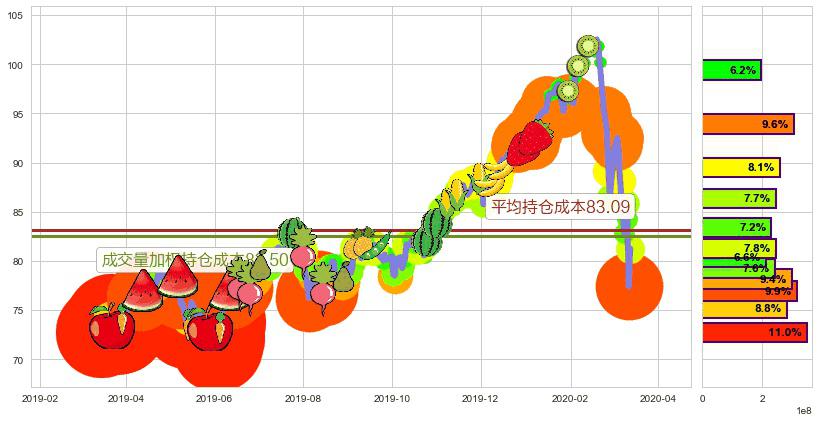Click the 85 price axis label
The height and width of the screenshot is (422, 819).
(18, 213)
